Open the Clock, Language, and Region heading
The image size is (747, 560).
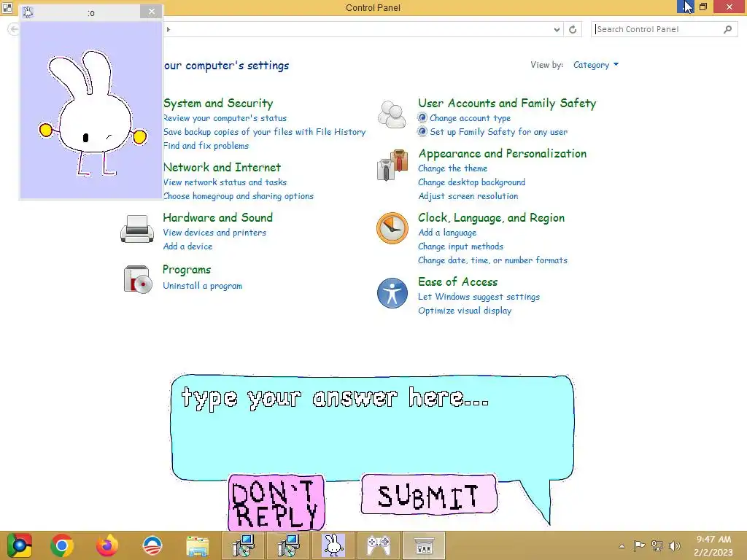(491, 217)
